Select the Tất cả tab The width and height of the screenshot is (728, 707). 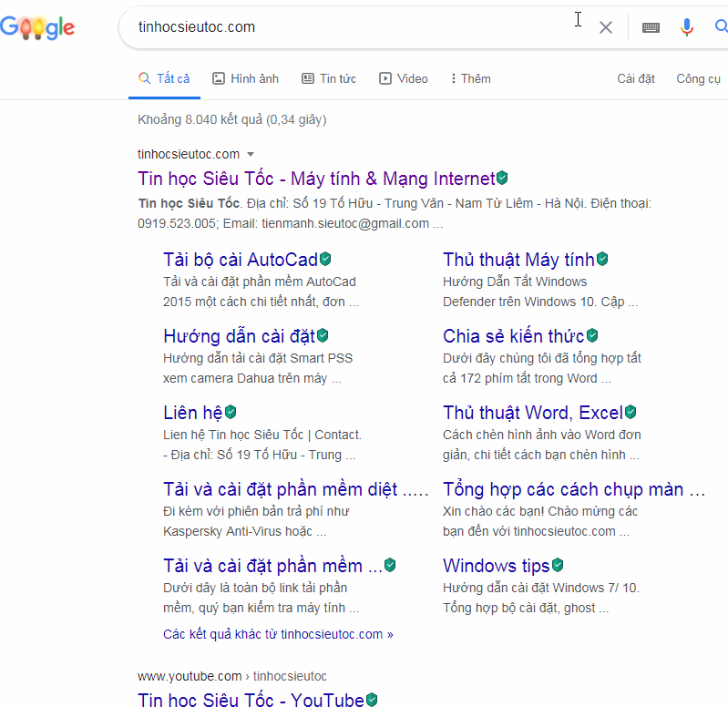point(164,78)
